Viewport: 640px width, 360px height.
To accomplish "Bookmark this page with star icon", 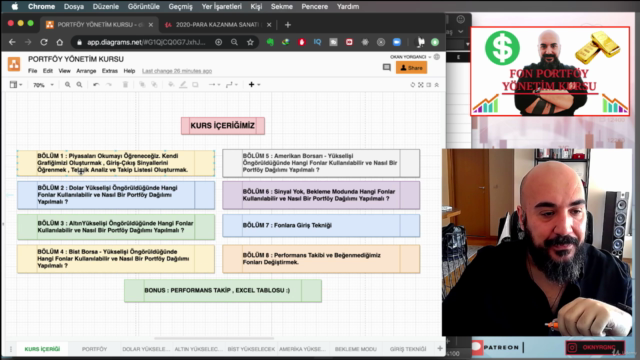I will point(250,42).
